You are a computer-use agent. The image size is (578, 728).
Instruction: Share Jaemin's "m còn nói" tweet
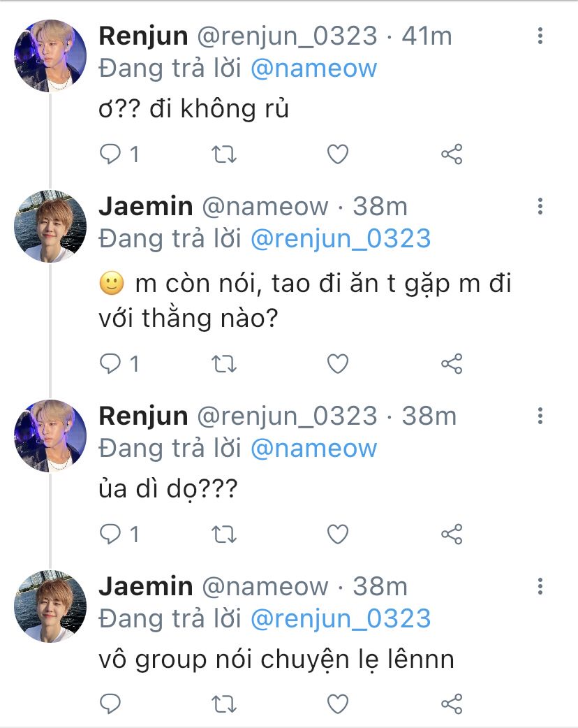pyautogui.click(x=452, y=364)
